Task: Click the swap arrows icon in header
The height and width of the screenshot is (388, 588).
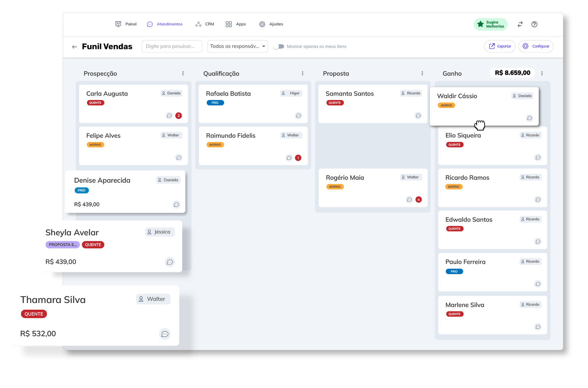Action: (x=520, y=24)
